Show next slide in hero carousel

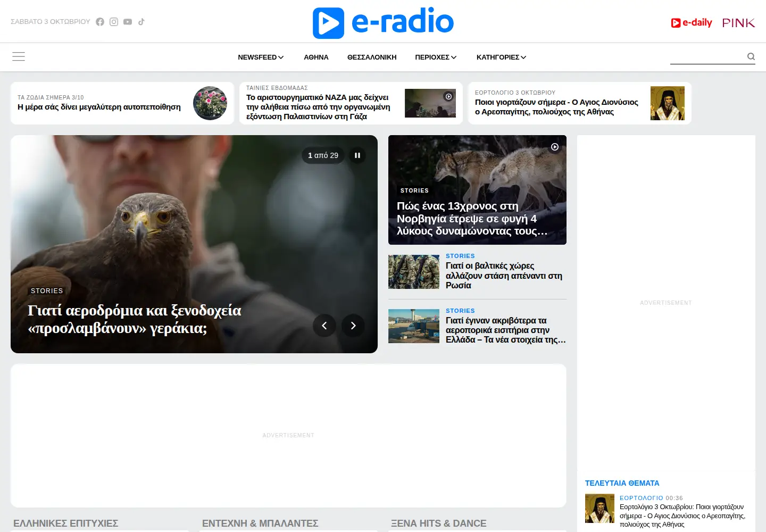click(353, 326)
